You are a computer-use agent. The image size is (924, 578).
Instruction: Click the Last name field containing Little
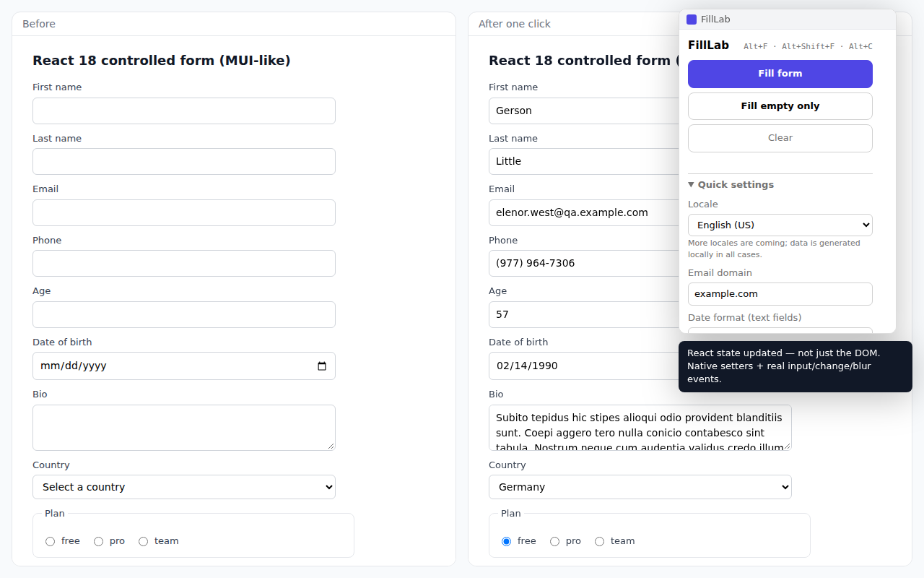(584, 162)
